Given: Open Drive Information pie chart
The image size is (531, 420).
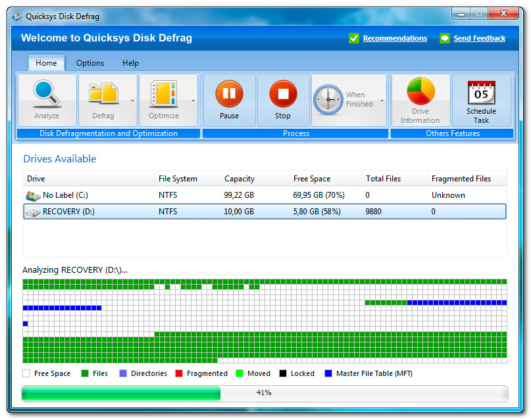Looking at the screenshot, I should tap(420, 91).
